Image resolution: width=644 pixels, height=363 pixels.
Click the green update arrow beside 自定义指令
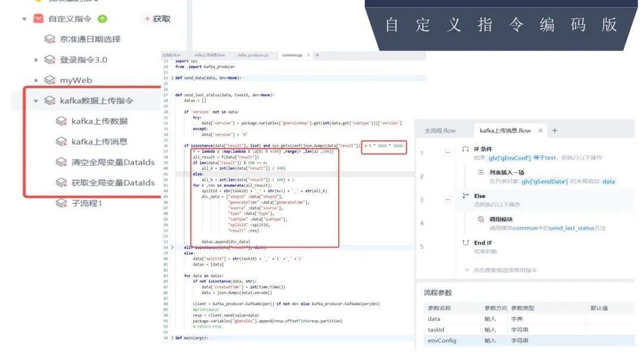point(103,19)
